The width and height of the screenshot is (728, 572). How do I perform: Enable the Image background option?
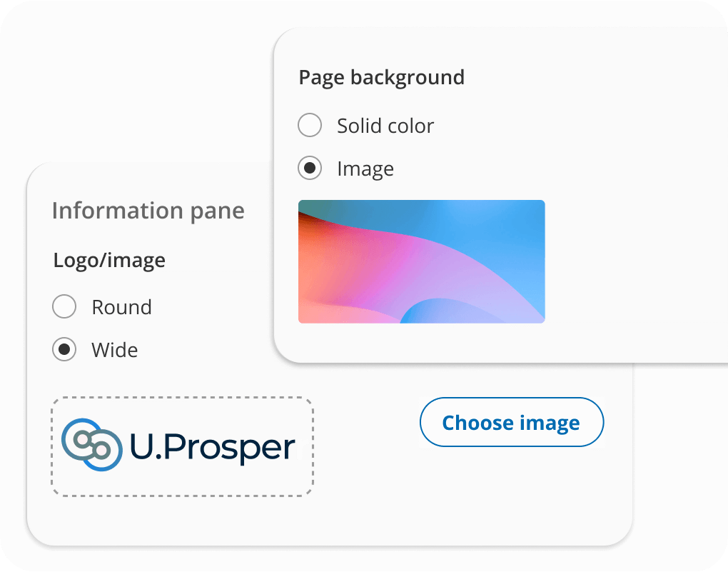[x=310, y=169]
